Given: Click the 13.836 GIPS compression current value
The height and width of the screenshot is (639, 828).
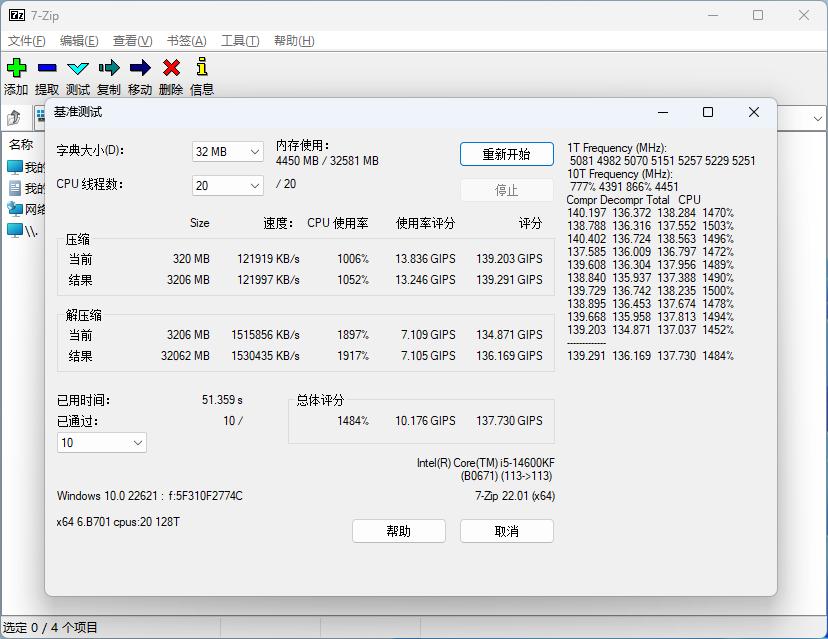Looking at the screenshot, I should [425, 259].
